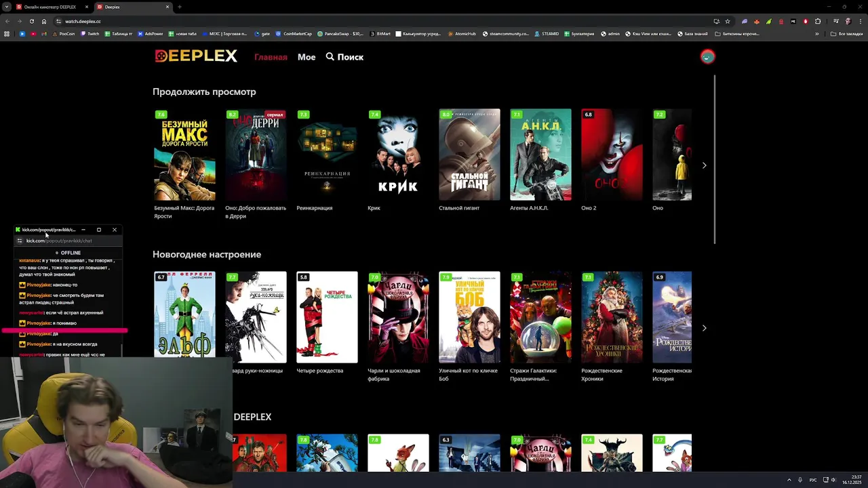Open the Extensions puzzle icon
Screen dimensions: 868x488
pyautogui.click(x=818, y=21)
